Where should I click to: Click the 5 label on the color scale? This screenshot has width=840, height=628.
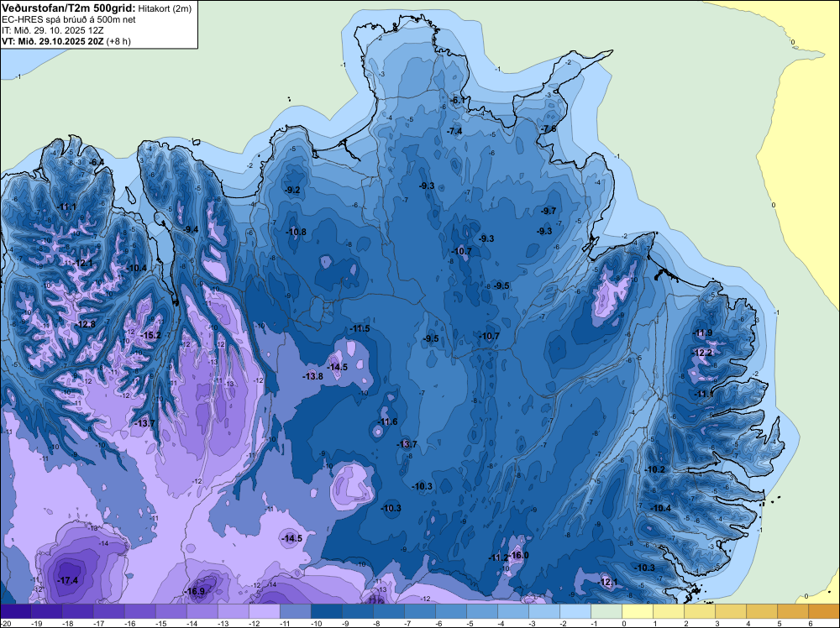pyautogui.click(x=780, y=623)
